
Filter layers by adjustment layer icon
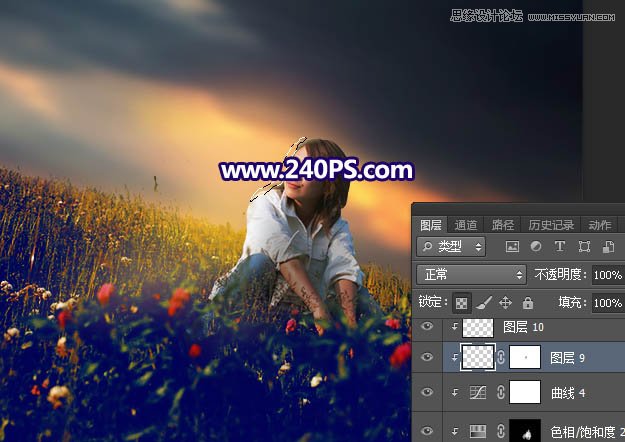point(536,247)
